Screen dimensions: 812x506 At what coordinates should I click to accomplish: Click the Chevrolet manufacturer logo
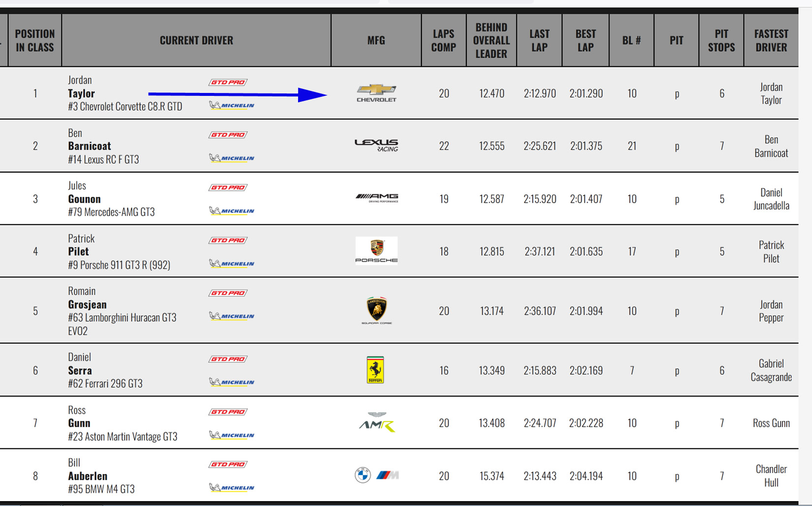(376, 92)
